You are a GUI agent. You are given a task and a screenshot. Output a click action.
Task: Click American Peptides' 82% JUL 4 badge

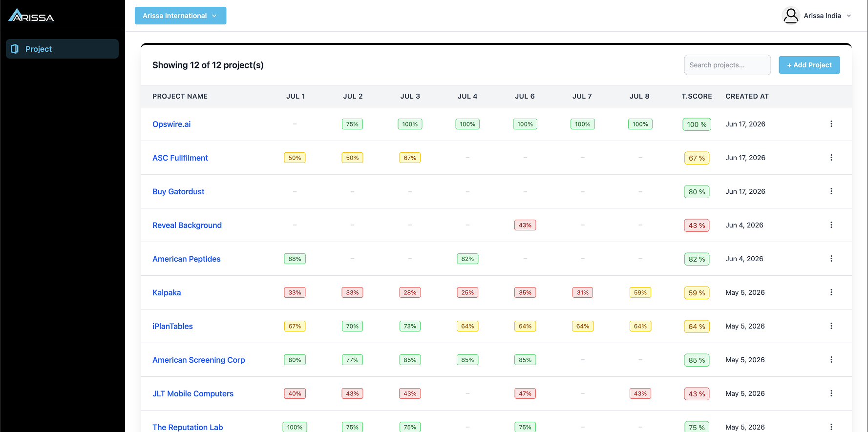467,259
